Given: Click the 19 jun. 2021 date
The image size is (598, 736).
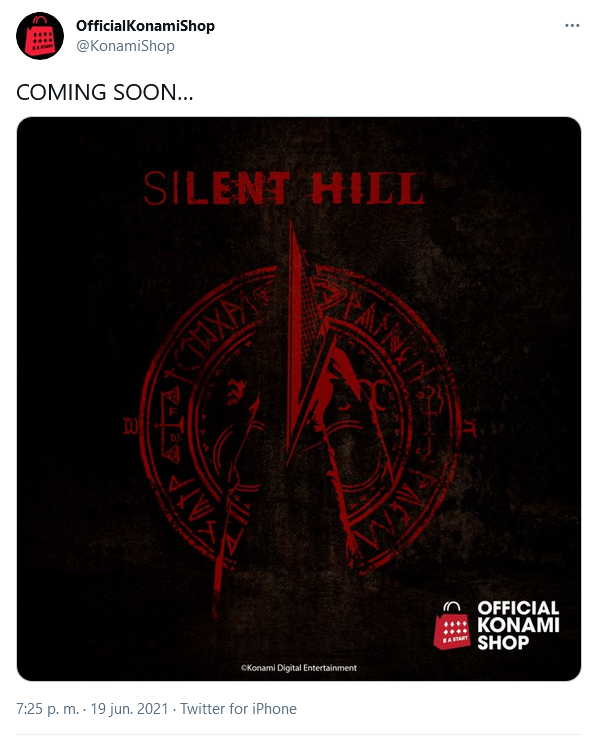Looking at the screenshot, I should (x=129, y=709).
